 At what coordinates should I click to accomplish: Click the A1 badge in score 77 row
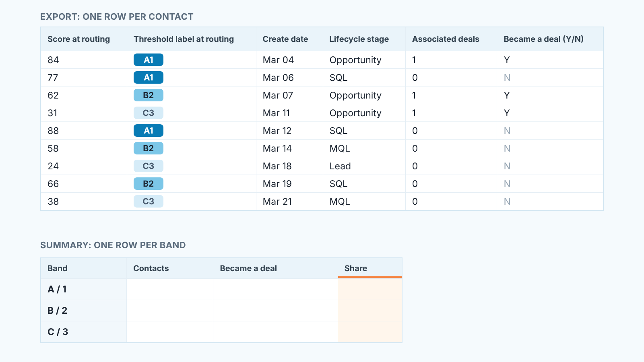(x=149, y=78)
